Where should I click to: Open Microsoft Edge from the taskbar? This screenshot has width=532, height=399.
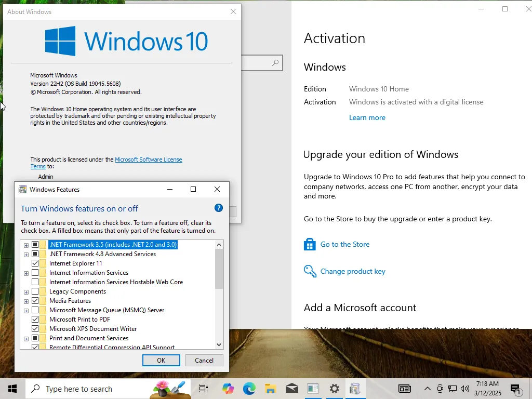pyautogui.click(x=249, y=389)
